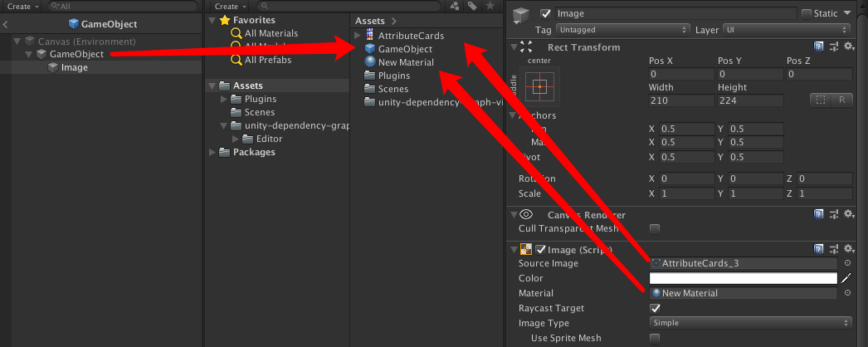
Task: Open the Project panel Create dropdown
Action: click(230, 6)
